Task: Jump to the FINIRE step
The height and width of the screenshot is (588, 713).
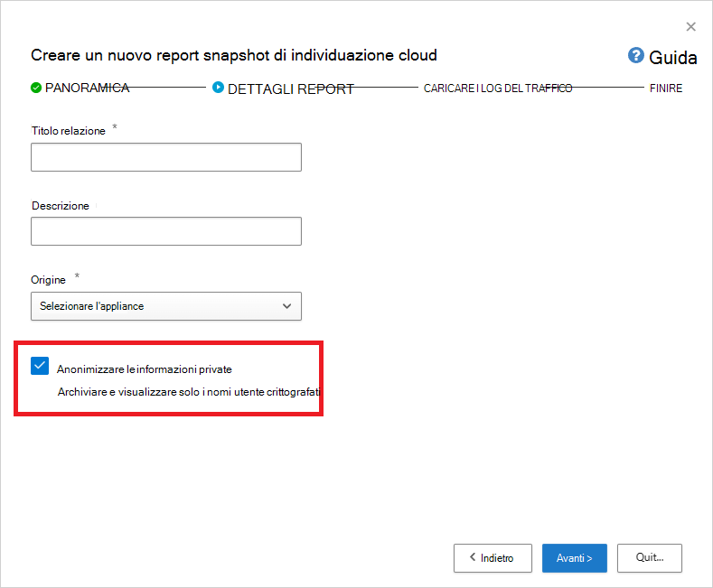Action: [666, 89]
